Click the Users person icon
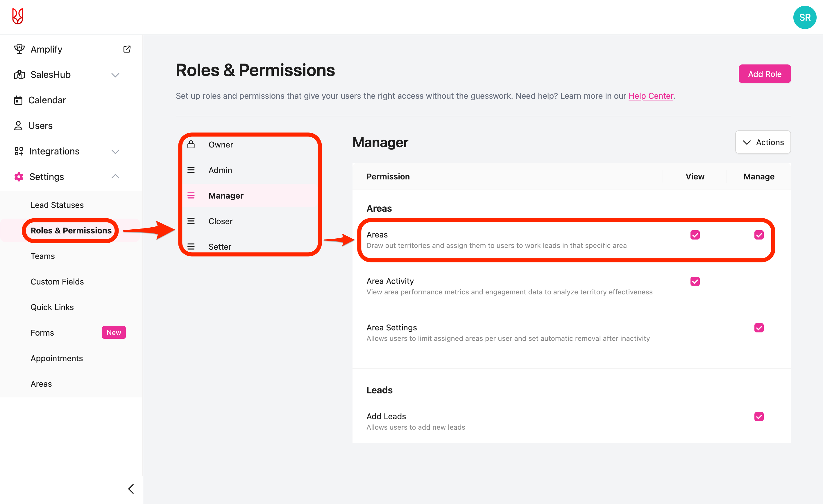 tap(18, 126)
